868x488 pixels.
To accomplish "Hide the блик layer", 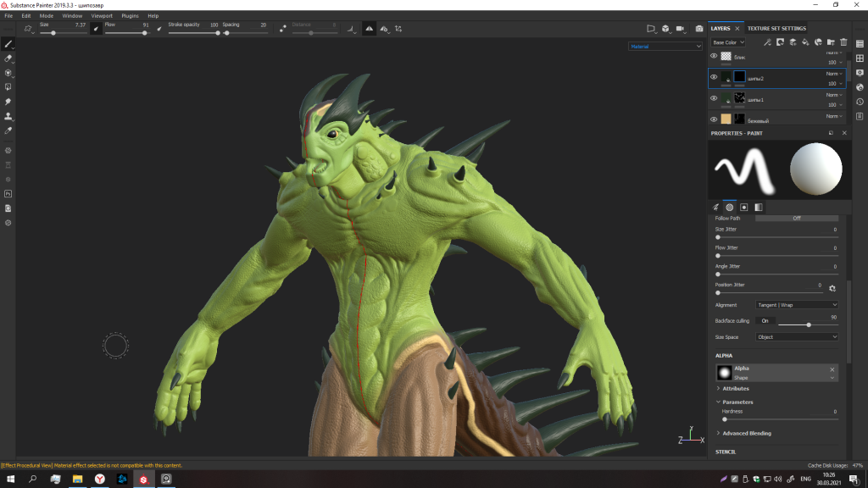I will point(714,56).
